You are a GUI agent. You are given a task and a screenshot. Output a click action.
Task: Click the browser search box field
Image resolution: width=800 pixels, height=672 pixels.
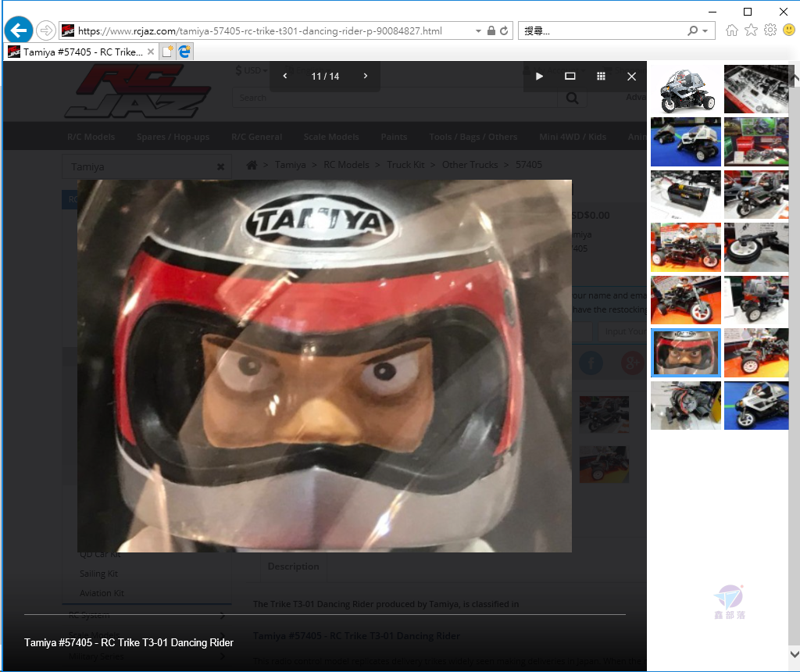point(602,31)
